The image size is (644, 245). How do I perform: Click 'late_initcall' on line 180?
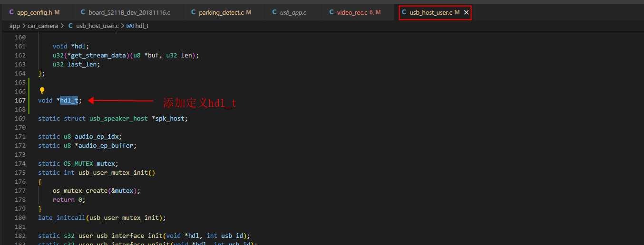coord(62,217)
